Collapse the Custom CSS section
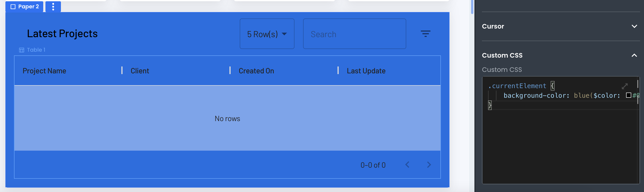 [634, 55]
